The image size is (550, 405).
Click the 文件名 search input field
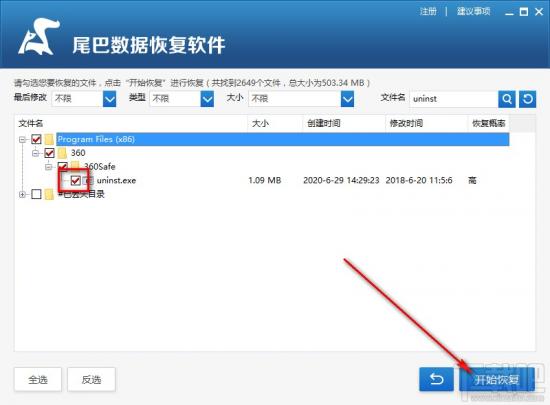pyautogui.click(x=454, y=99)
